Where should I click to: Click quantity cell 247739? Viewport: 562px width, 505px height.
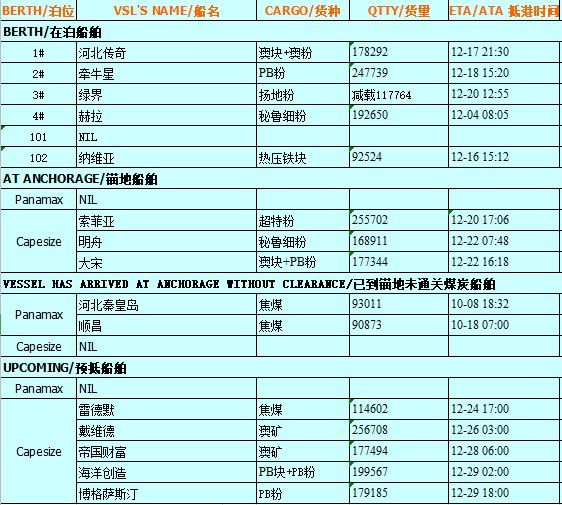(399, 73)
